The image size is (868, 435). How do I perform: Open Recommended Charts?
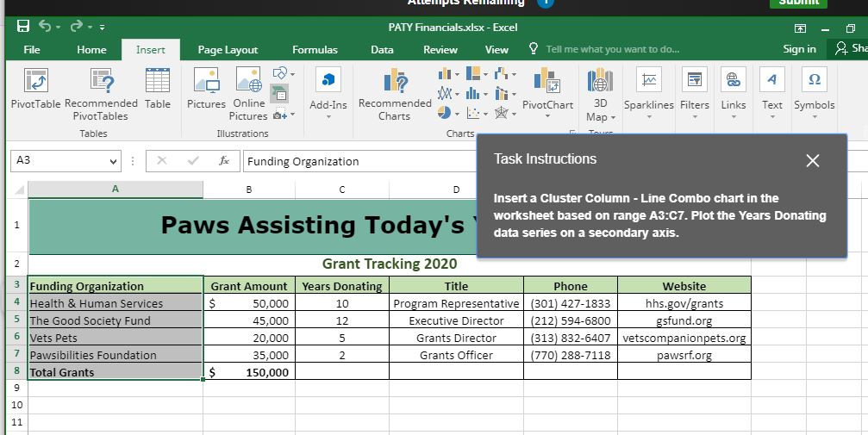click(x=395, y=94)
